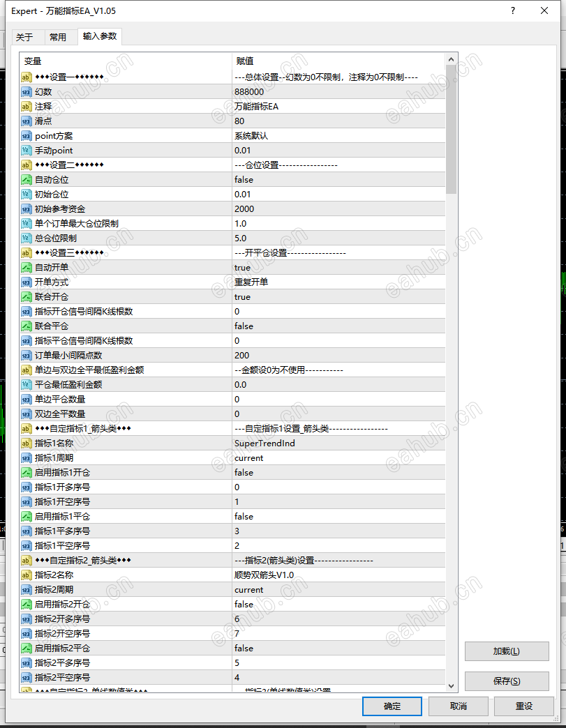Click the string icon beside 指标1名称
This screenshot has height=728, width=566.
26,443
